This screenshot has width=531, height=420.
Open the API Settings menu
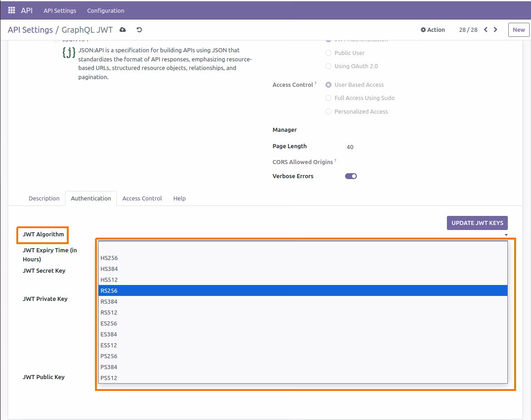(60, 10)
